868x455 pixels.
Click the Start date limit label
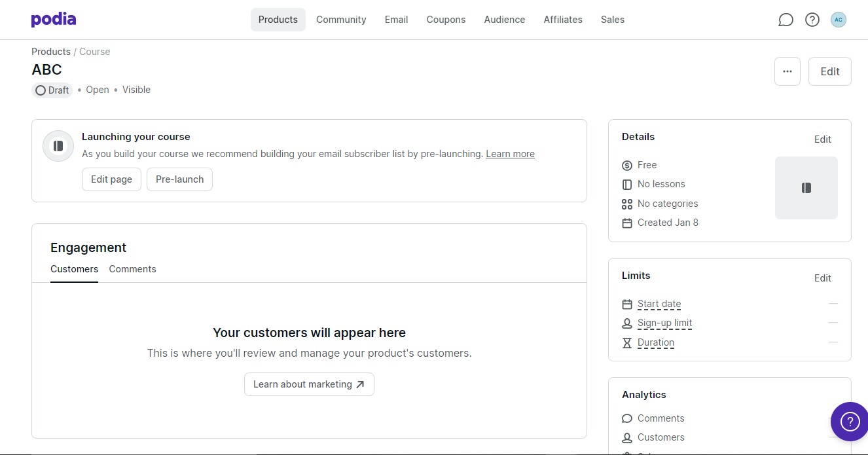[659, 304]
